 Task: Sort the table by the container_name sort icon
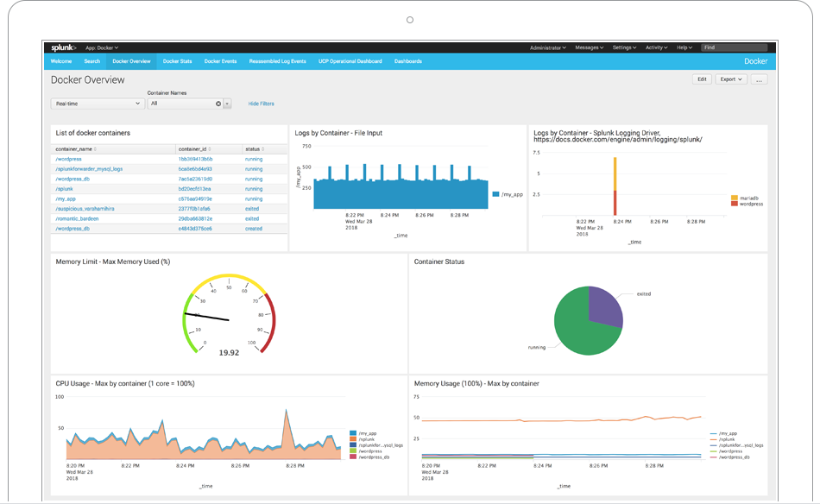tap(95, 149)
